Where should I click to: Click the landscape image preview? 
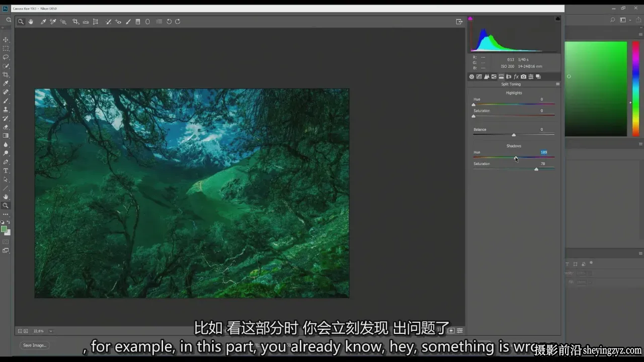click(x=192, y=193)
